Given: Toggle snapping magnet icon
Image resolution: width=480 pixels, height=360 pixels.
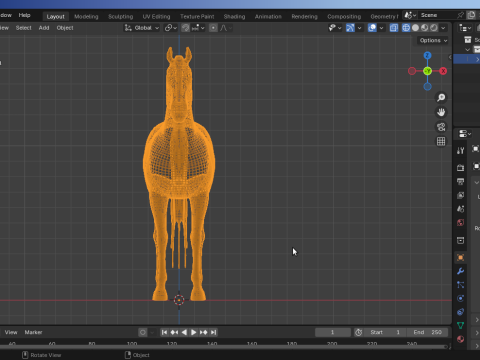Looking at the screenshot, I should (x=186, y=28).
